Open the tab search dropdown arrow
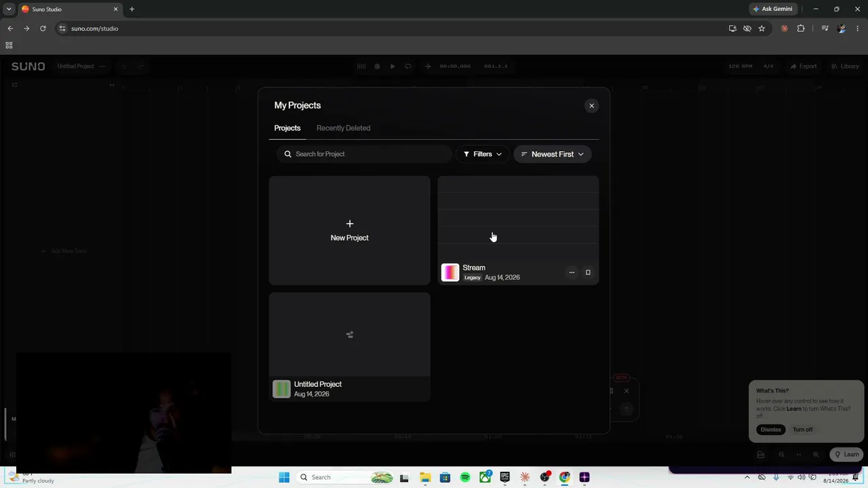This screenshot has width=868, height=488. 9,9
